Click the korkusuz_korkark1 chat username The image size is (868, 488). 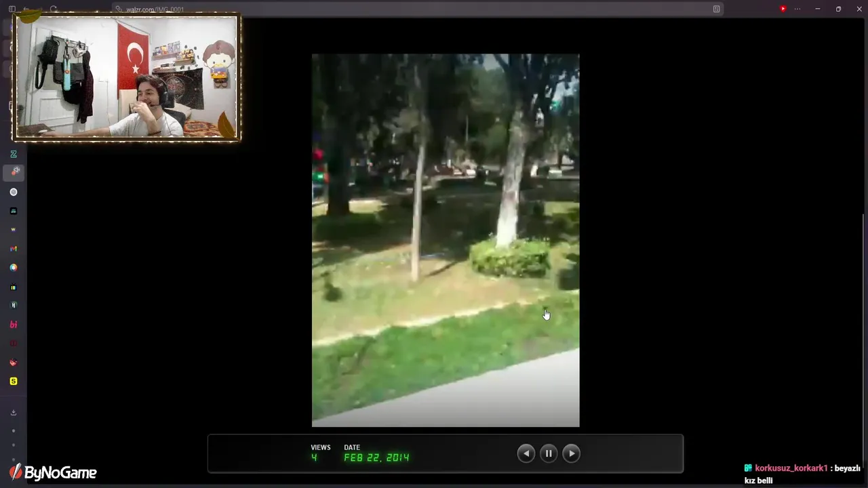tap(791, 468)
